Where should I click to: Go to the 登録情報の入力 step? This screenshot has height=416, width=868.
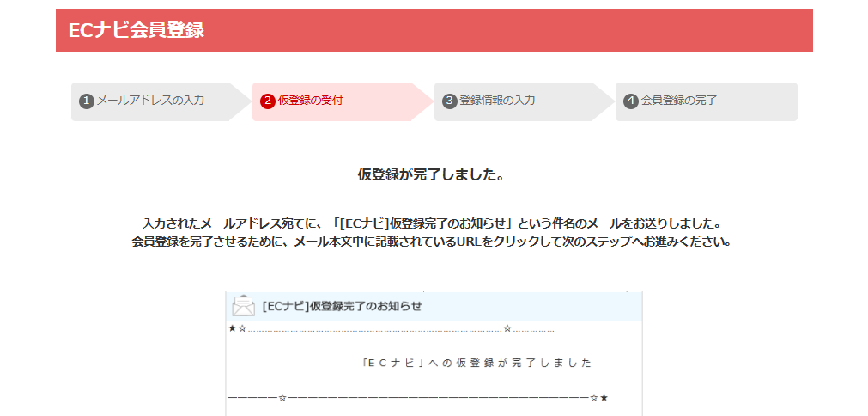[x=497, y=101]
